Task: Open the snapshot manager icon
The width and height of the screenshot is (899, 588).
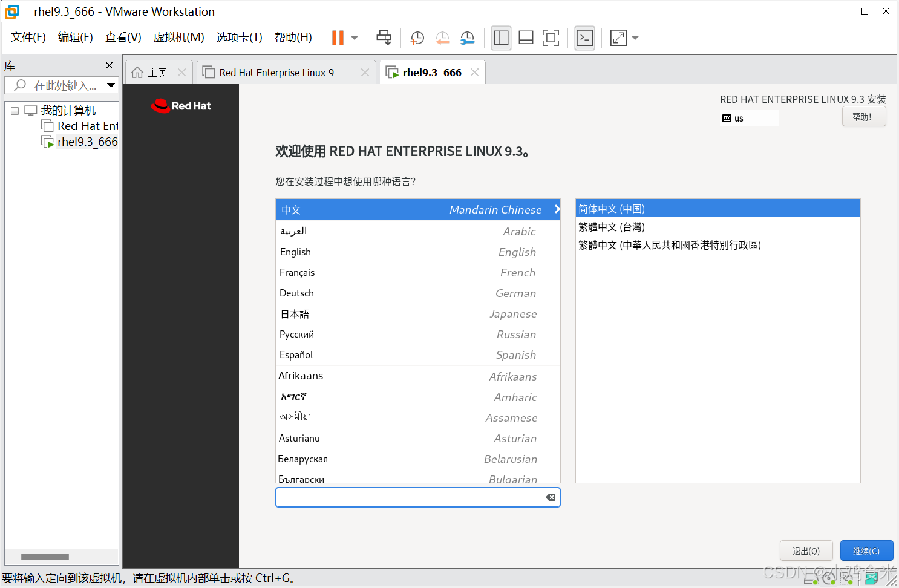Action: (468, 38)
